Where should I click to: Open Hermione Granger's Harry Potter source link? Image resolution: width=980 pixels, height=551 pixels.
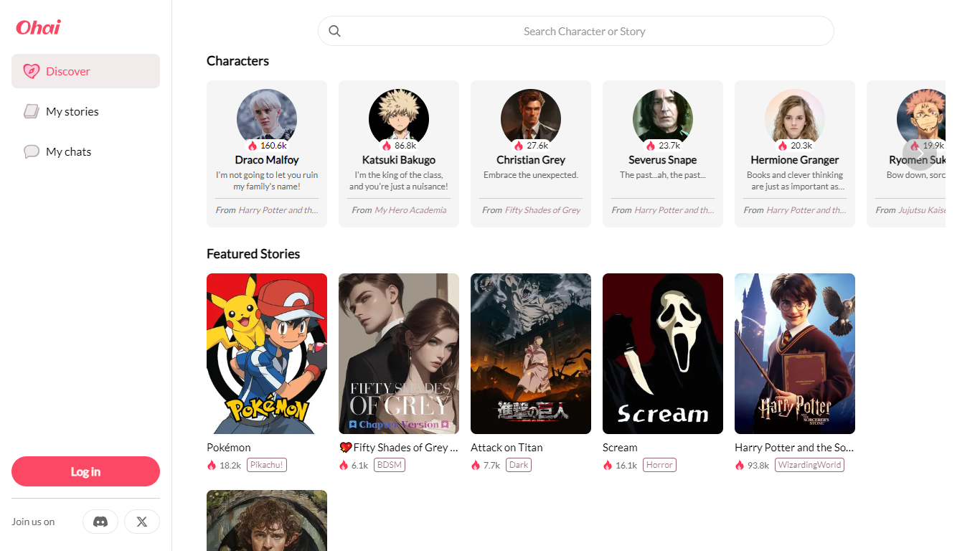click(x=806, y=210)
